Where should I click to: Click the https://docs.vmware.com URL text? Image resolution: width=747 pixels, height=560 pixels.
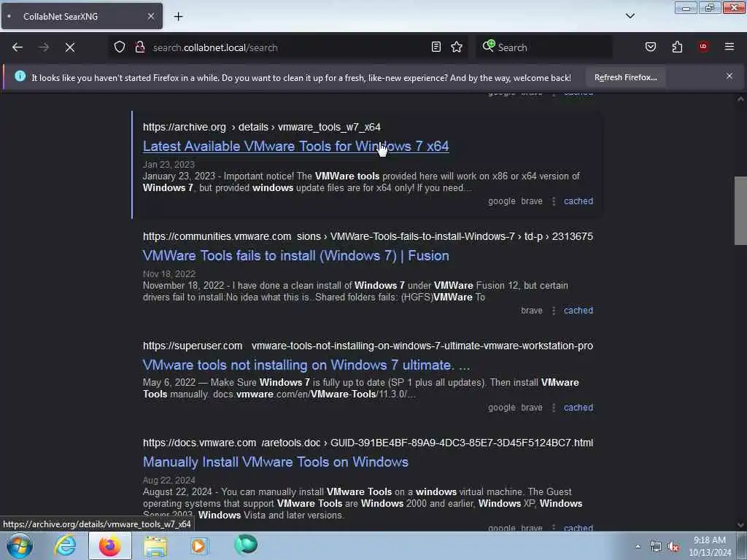coord(199,443)
